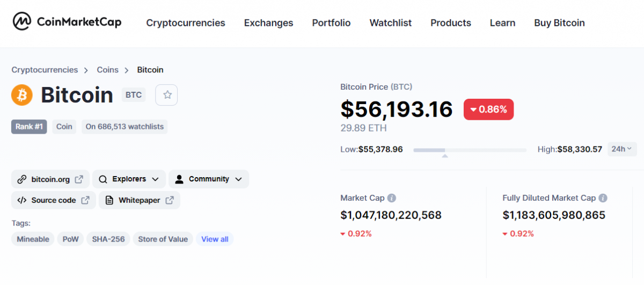Select the Store of Value tag
The height and width of the screenshot is (285, 644).
tap(163, 239)
